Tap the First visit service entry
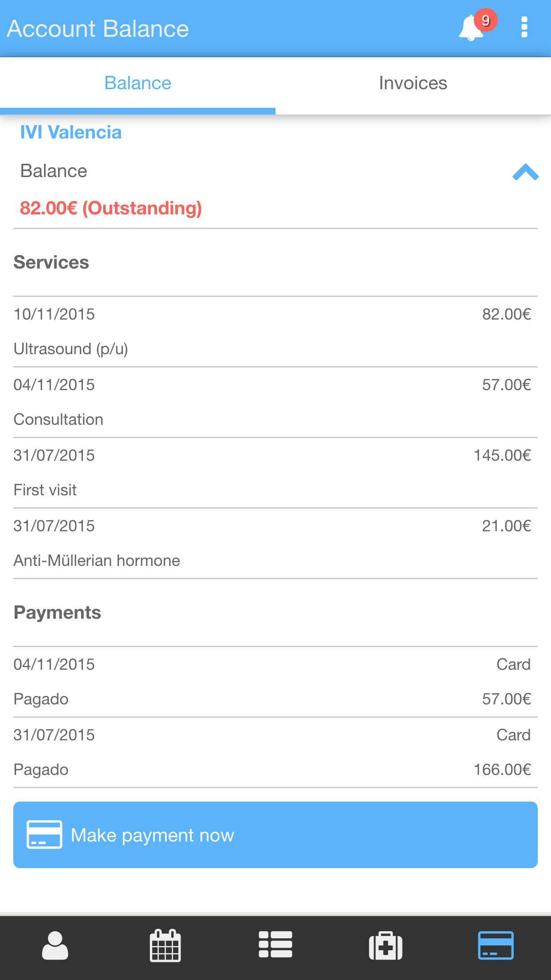 click(x=275, y=473)
